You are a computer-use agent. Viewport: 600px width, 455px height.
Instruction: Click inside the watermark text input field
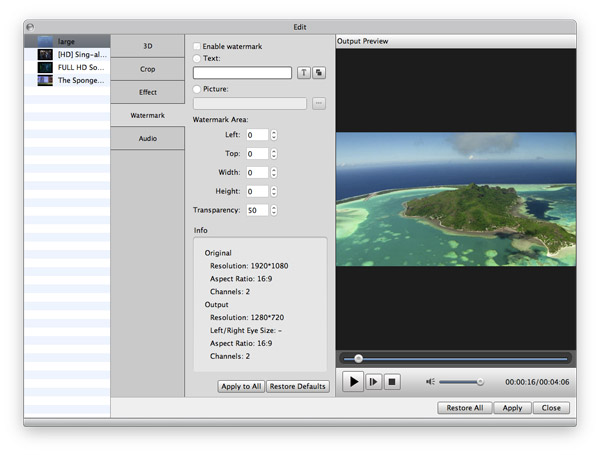pyautogui.click(x=242, y=73)
